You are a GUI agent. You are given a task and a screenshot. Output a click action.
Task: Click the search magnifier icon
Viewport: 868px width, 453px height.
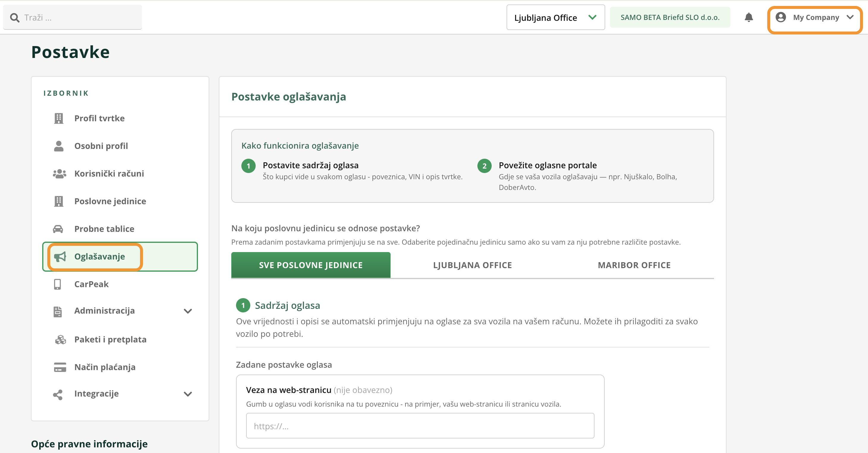point(15,18)
